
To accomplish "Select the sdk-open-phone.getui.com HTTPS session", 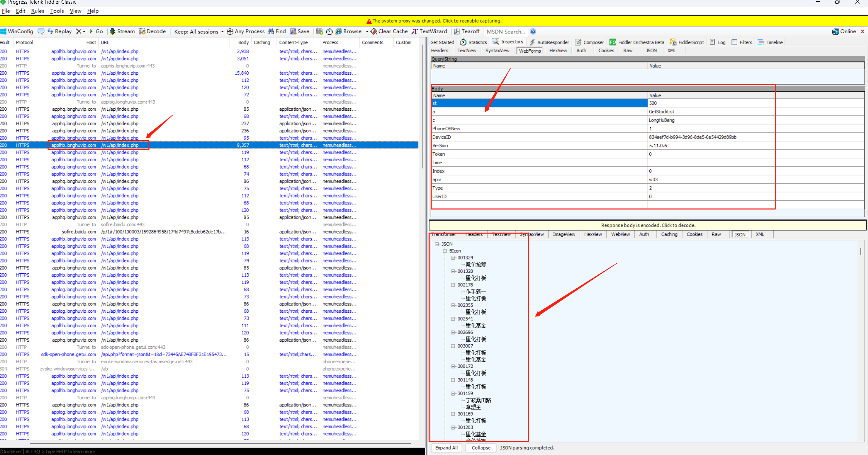I will (x=209, y=354).
